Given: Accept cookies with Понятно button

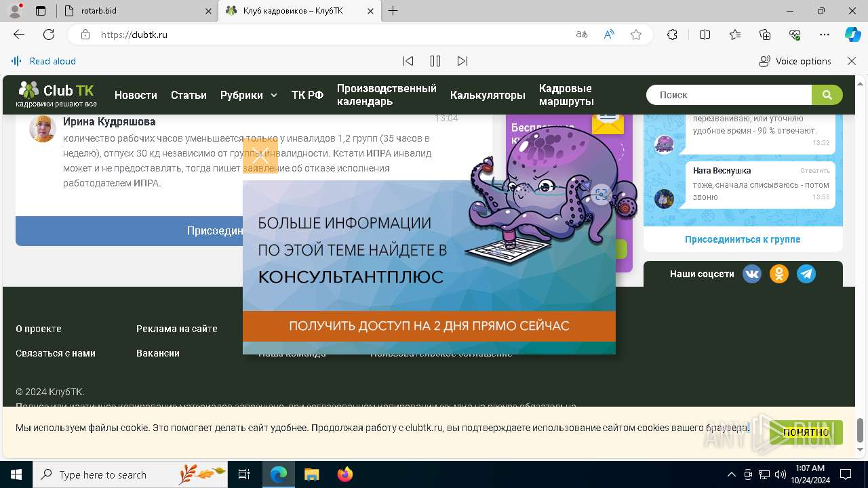Looking at the screenshot, I should pos(806,432).
